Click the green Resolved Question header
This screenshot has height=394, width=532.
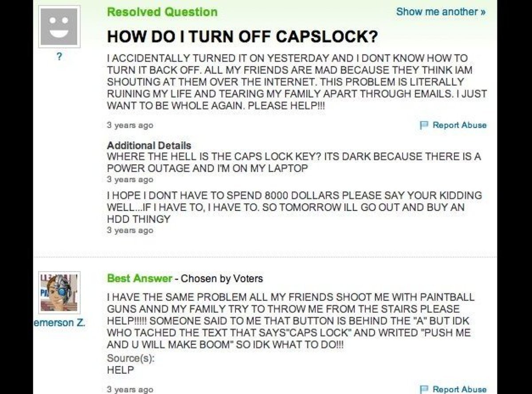161,12
